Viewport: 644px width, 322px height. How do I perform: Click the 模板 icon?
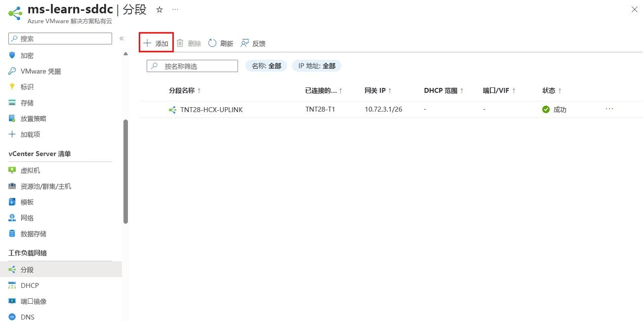click(x=12, y=202)
